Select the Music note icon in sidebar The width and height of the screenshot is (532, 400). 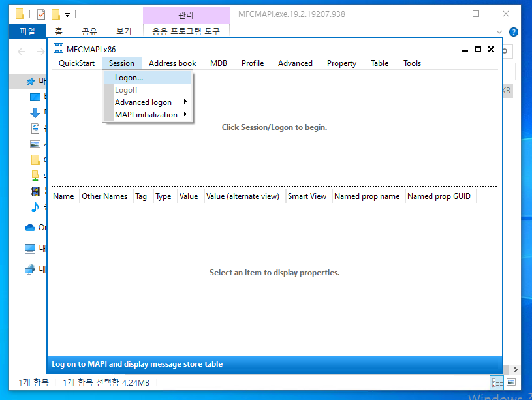click(35, 207)
